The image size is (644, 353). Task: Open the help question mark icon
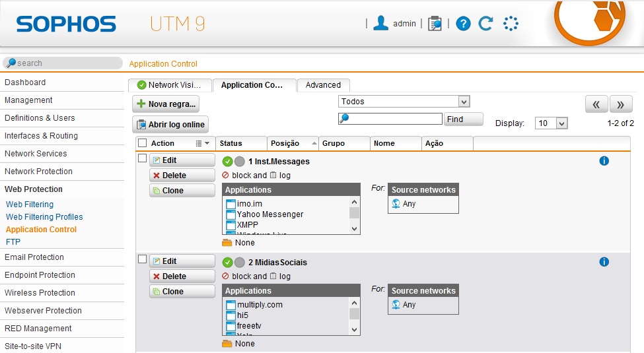(463, 23)
